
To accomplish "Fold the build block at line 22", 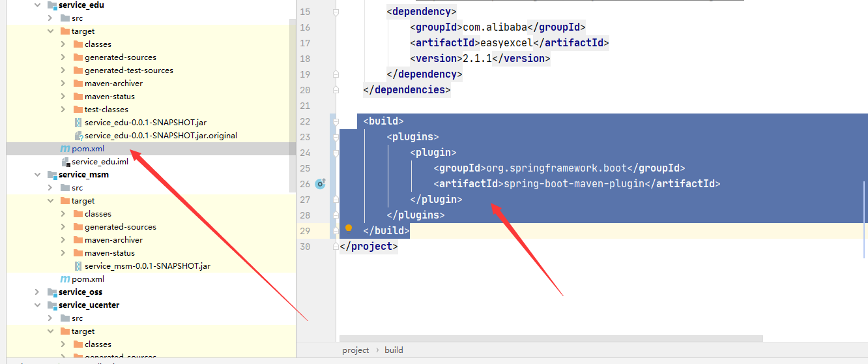I will click(x=335, y=121).
